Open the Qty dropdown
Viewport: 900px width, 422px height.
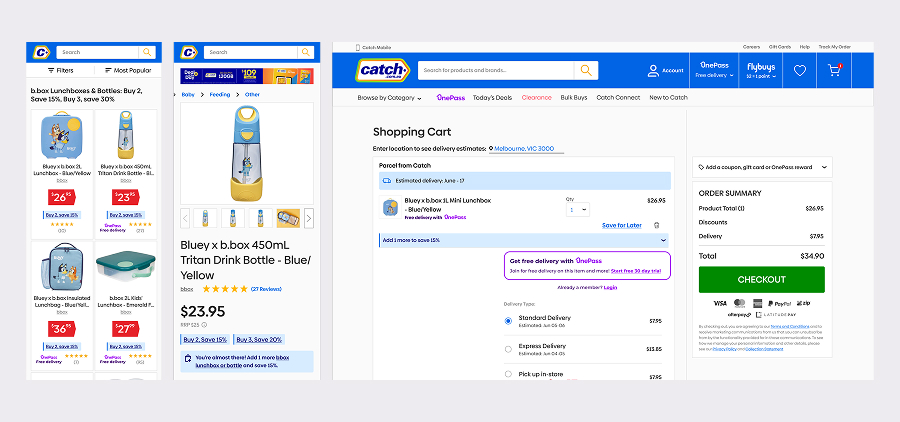click(x=577, y=210)
